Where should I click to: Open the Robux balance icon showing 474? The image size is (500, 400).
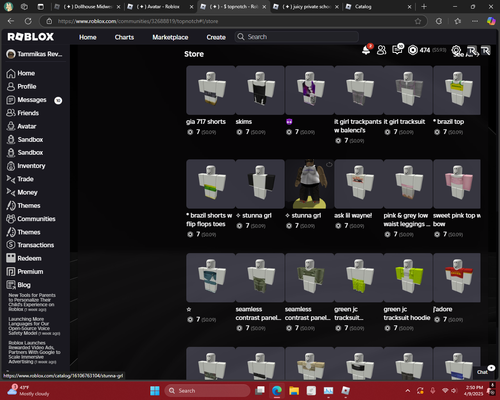click(413, 50)
